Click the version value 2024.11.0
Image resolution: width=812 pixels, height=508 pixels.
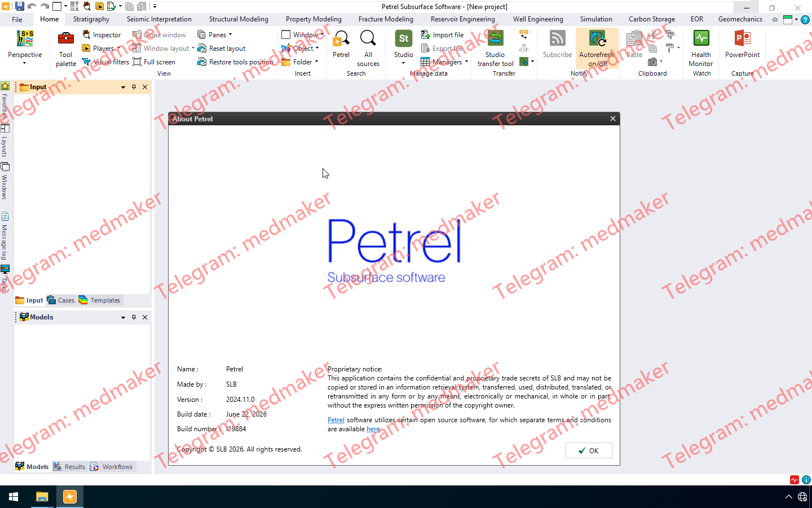tap(240, 400)
